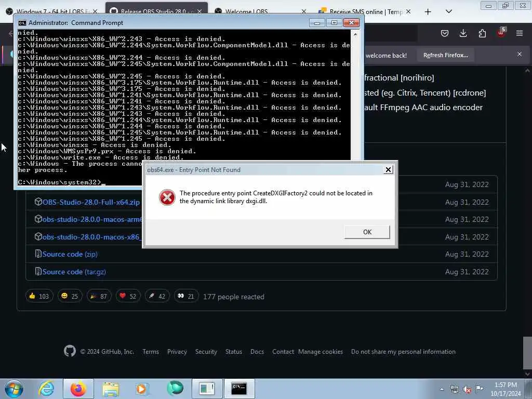Launch Internet Explorer from the taskbar
Image resolution: width=532 pixels, height=399 pixels.
(x=46, y=389)
